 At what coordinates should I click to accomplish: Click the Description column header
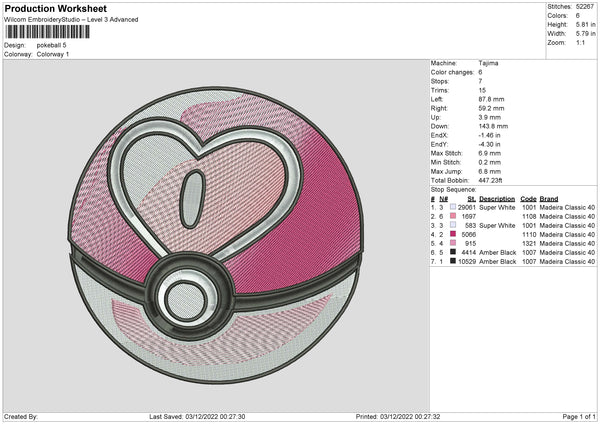pos(497,199)
